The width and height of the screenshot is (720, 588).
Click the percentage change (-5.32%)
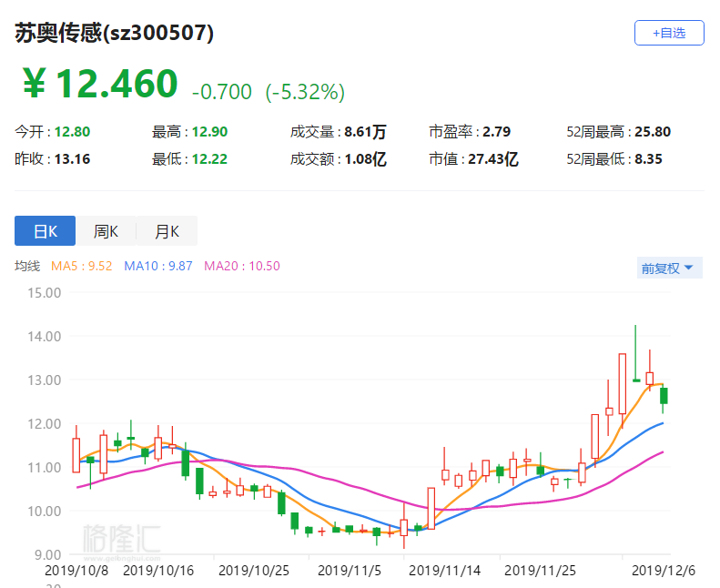[x=305, y=92]
